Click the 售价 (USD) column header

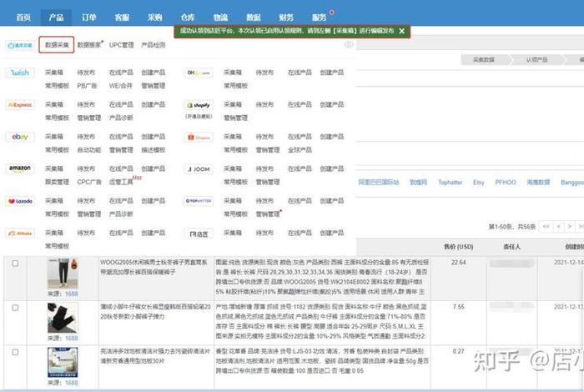pyautogui.click(x=459, y=247)
